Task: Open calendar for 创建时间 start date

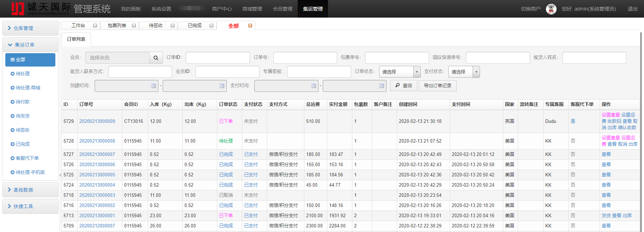Action: coord(153,86)
